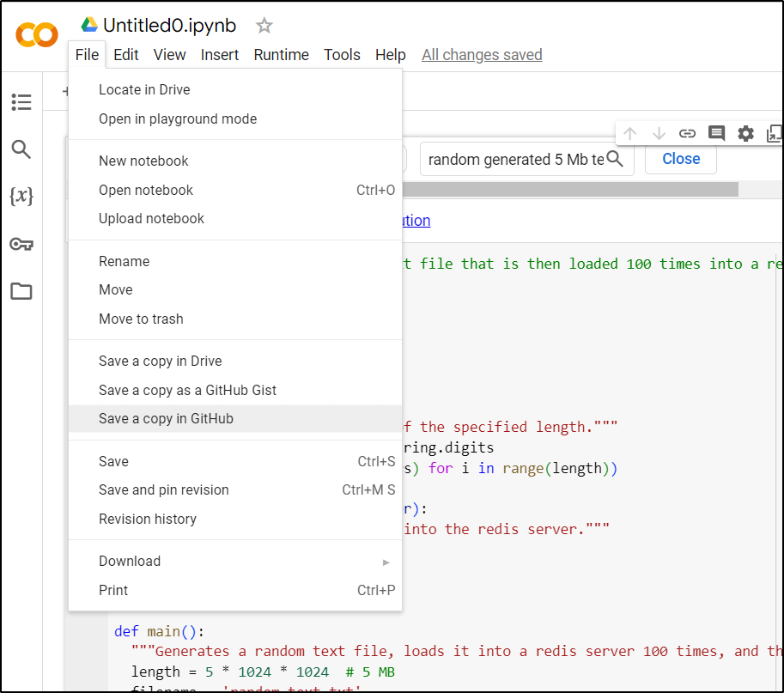Click the code line 'length = 5 * 1024 * 1024'
The image size is (784, 693).
tap(230, 672)
